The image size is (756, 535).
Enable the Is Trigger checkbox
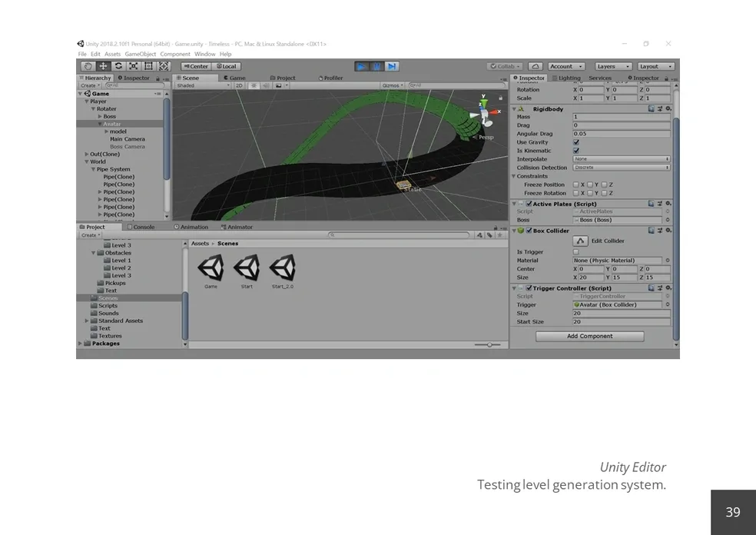pyautogui.click(x=576, y=252)
